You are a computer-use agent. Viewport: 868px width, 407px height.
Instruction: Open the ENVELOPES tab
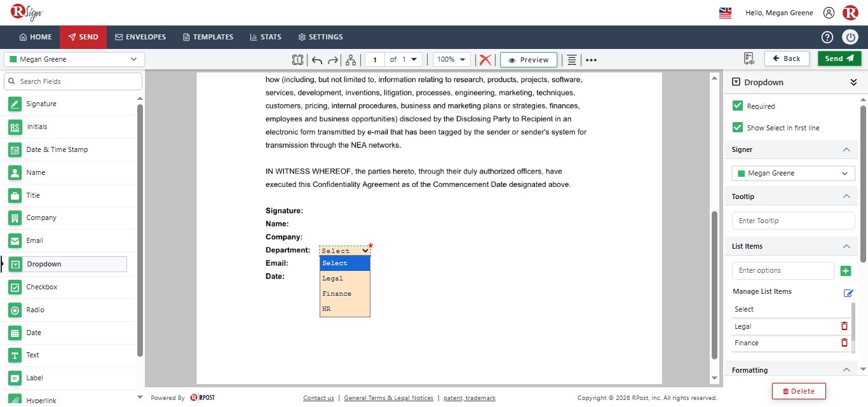[140, 37]
